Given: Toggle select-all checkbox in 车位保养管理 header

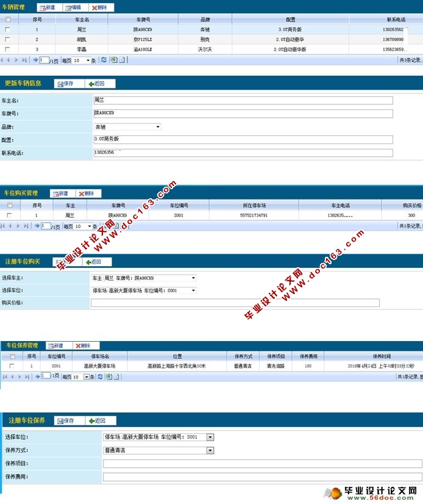Looking at the screenshot, I should (12, 356).
